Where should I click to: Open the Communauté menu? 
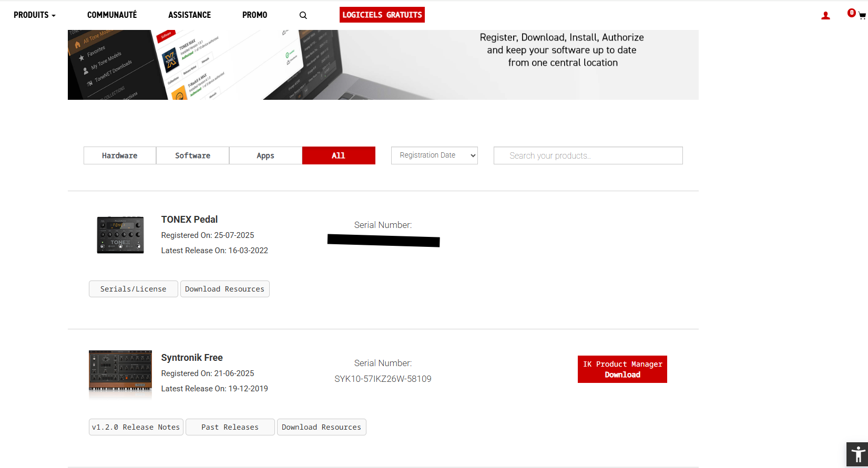112,15
